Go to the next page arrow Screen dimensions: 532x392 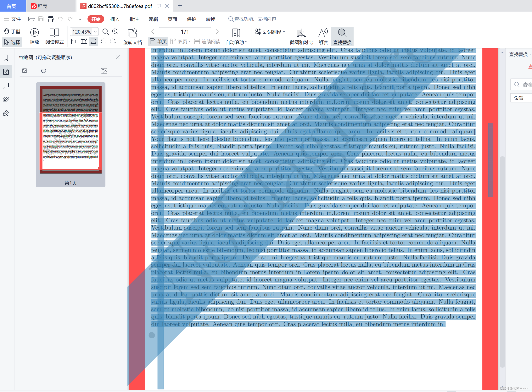pyautogui.click(x=217, y=32)
